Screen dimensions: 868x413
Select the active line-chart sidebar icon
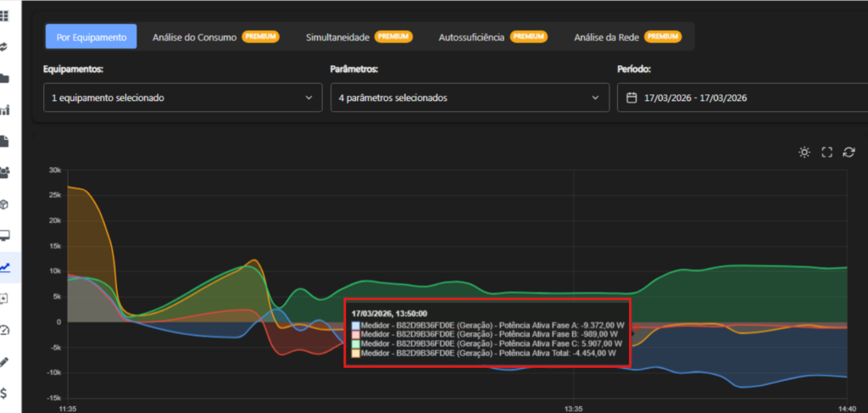(5, 267)
